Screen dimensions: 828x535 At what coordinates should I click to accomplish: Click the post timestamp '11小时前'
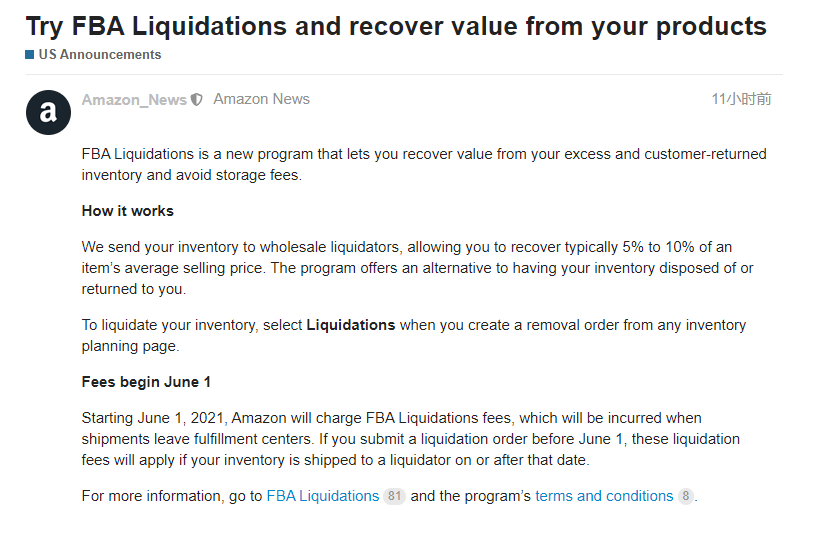pyautogui.click(x=741, y=99)
